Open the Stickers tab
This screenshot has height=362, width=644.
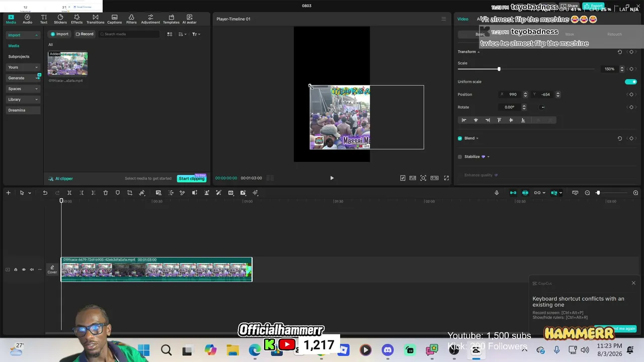[60, 19]
